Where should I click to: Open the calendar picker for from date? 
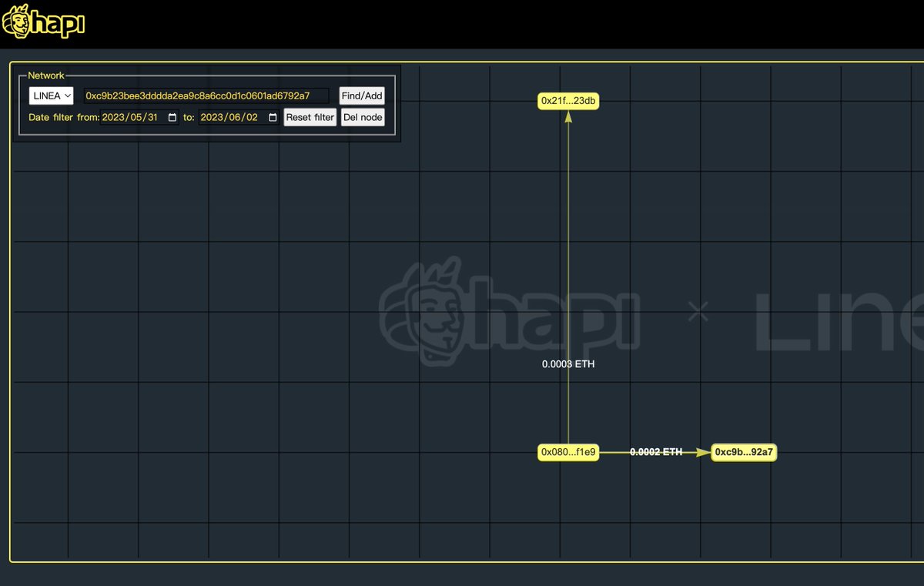[172, 118]
